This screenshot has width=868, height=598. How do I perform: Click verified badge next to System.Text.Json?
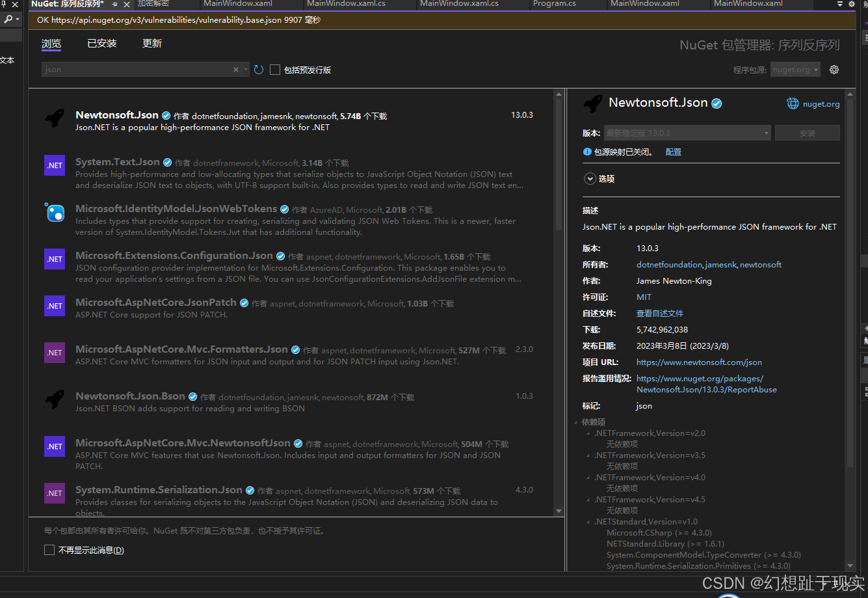pyautogui.click(x=167, y=163)
